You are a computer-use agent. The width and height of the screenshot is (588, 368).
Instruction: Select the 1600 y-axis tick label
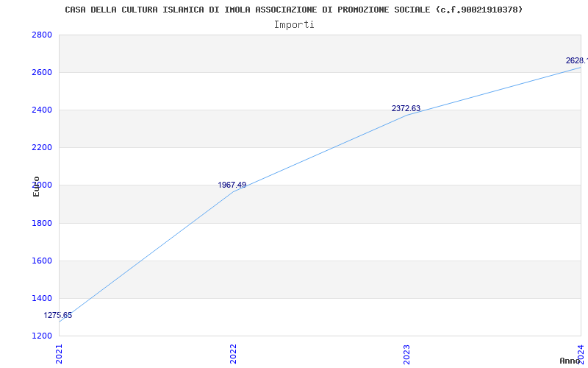[42, 261]
